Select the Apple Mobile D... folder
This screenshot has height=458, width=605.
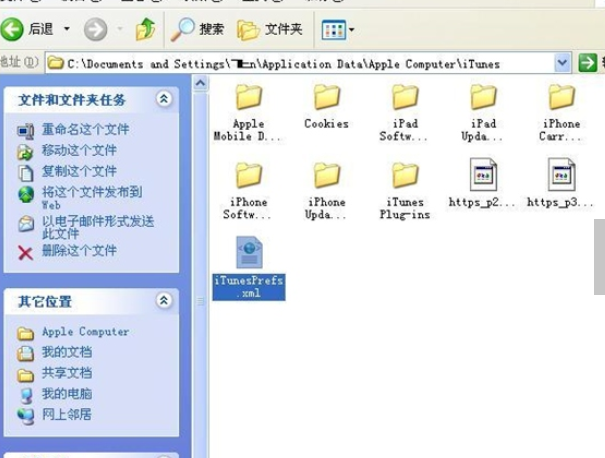(249, 113)
